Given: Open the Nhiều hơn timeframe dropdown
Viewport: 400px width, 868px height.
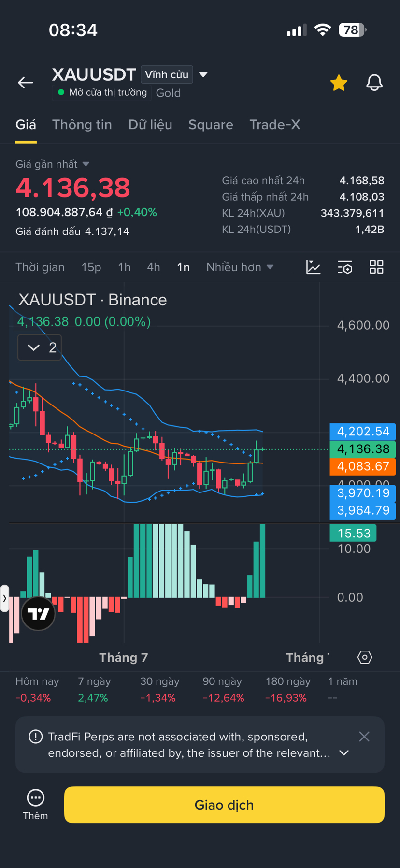Looking at the screenshot, I should point(240,267).
